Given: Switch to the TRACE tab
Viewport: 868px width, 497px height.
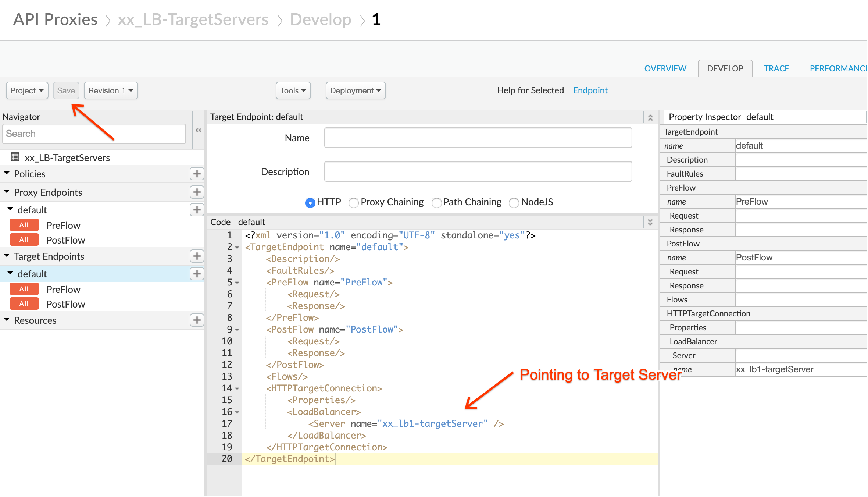Looking at the screenshot, I should pos(776,68).
